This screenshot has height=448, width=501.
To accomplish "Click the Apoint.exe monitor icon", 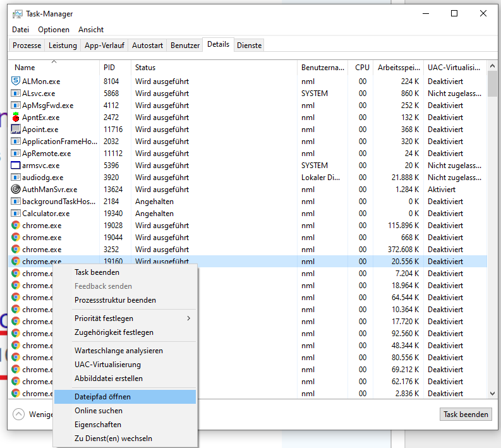I will point(16,129).
